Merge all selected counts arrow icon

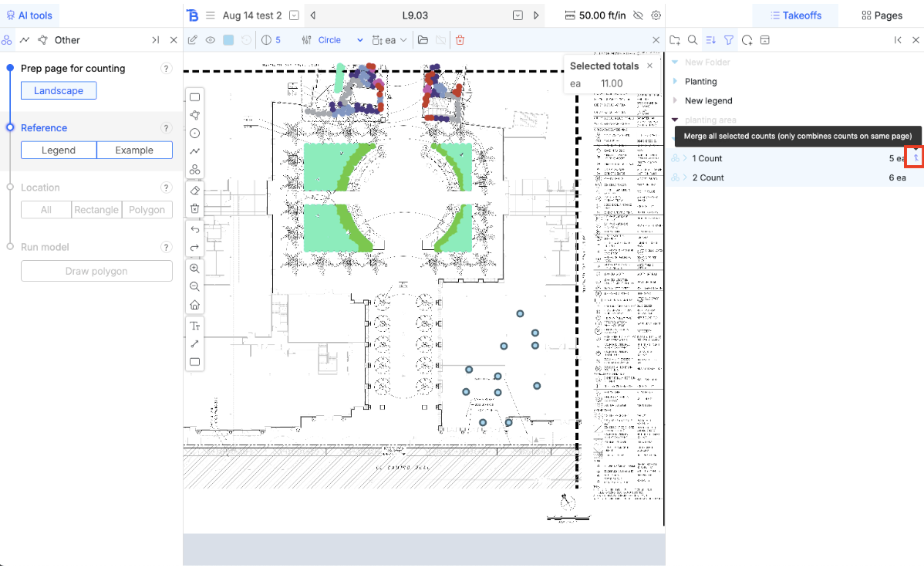click(916, 158)
